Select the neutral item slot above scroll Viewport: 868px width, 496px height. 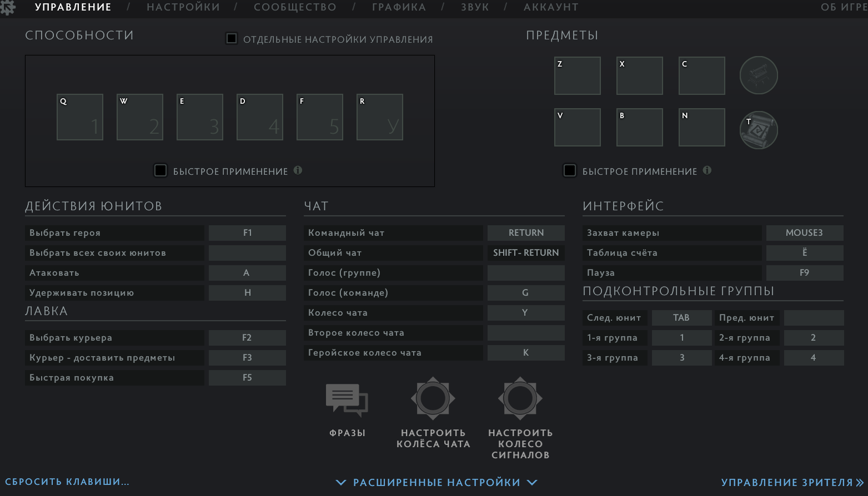[x=759, y=75]
